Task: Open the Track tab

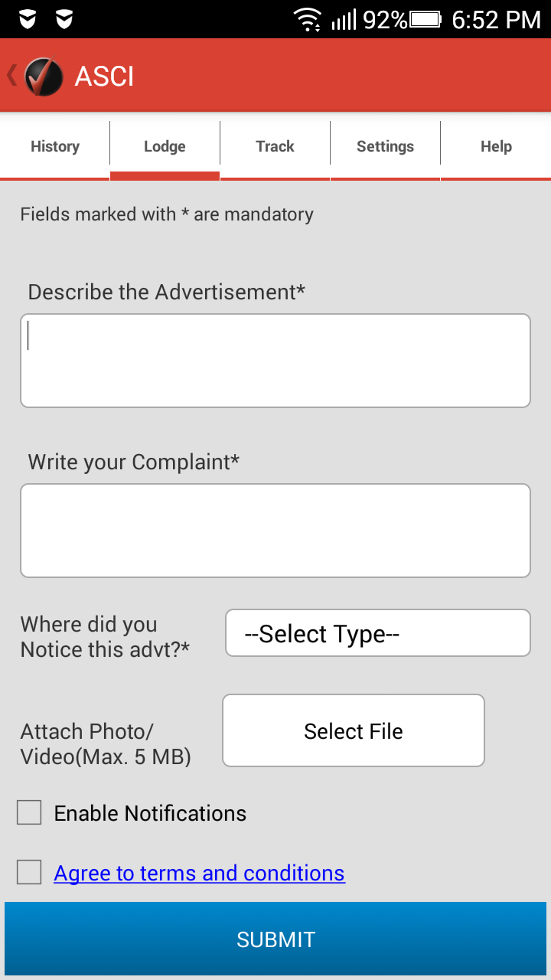Action: coord(275,146)
